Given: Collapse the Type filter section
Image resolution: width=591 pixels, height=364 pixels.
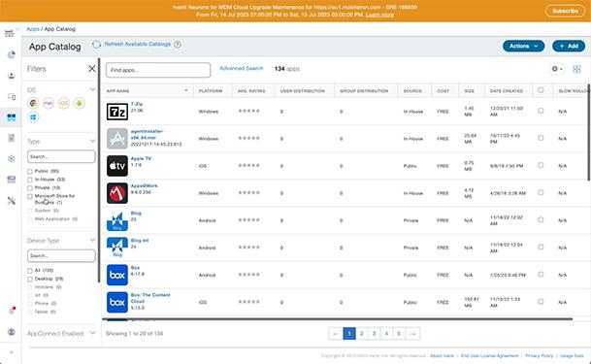Looking at the screenshot, I should [x=93, y=141].
